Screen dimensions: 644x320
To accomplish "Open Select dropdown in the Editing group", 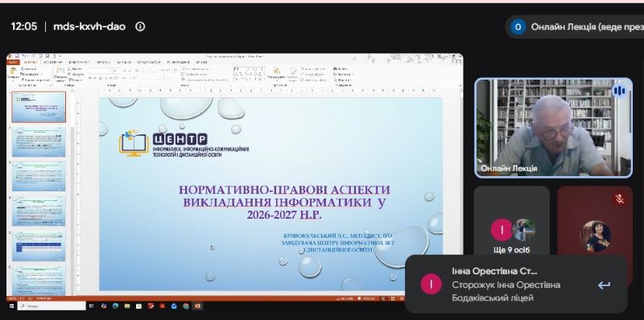I will click(x=342, y=80).
